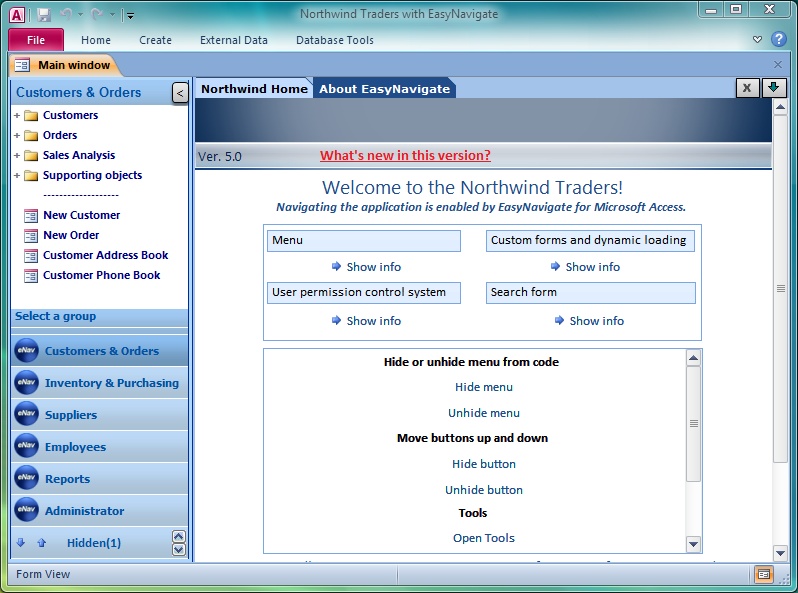Viewport: 798px width, 593px height.
Task: Click the eNav icon beside Reports
Action: pyautogui.click(x=26, y=478)
